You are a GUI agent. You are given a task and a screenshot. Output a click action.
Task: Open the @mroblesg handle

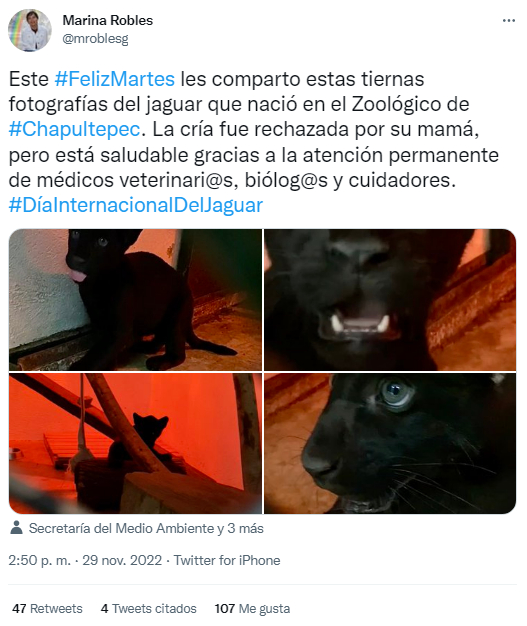point(95,39)
